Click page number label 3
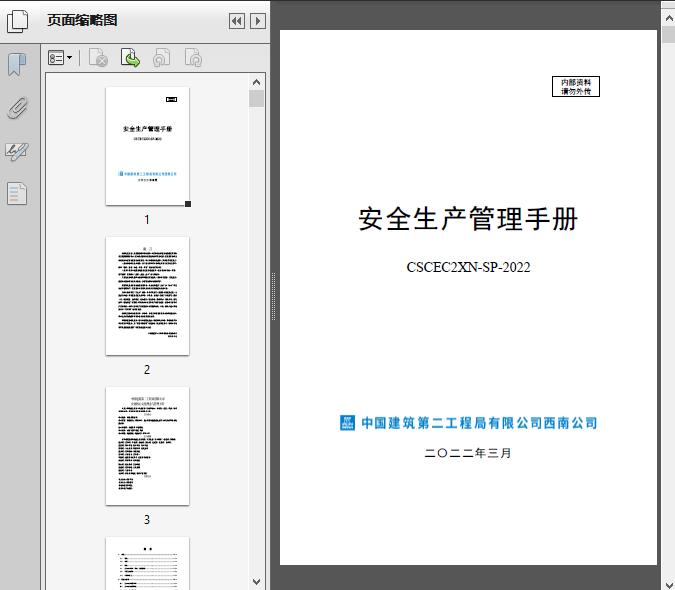This screenshot has height=590, width=675. coord(147,520)
